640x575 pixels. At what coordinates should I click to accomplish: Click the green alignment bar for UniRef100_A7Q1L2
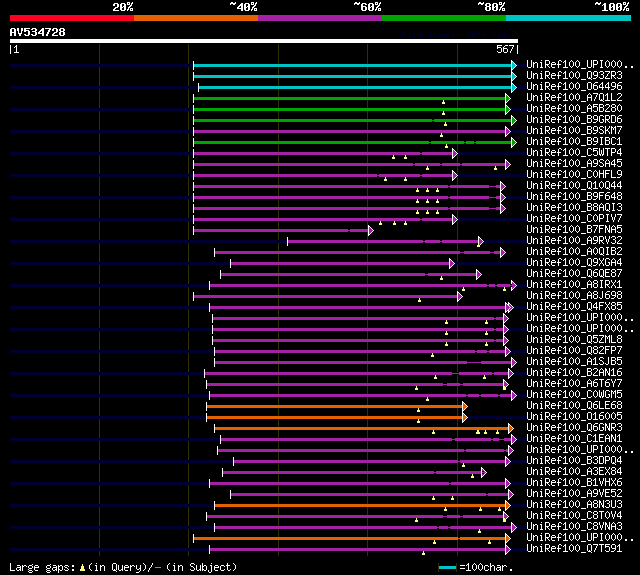349,98
